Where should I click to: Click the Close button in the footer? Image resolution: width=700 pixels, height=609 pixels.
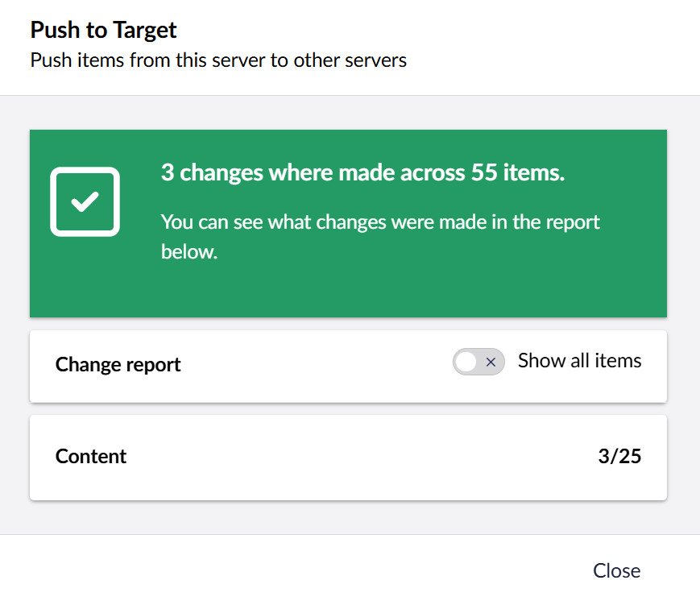(x=616, y=570)
